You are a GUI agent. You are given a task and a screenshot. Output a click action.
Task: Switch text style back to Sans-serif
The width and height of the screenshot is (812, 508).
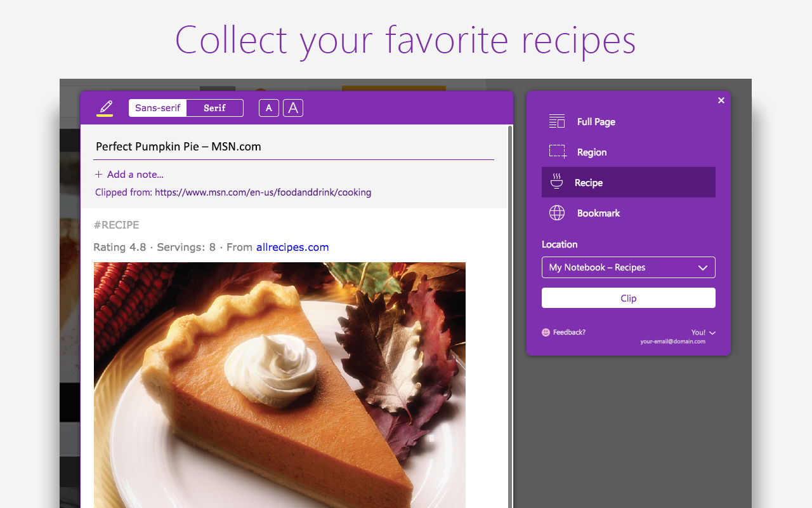[x=157, y=107]
